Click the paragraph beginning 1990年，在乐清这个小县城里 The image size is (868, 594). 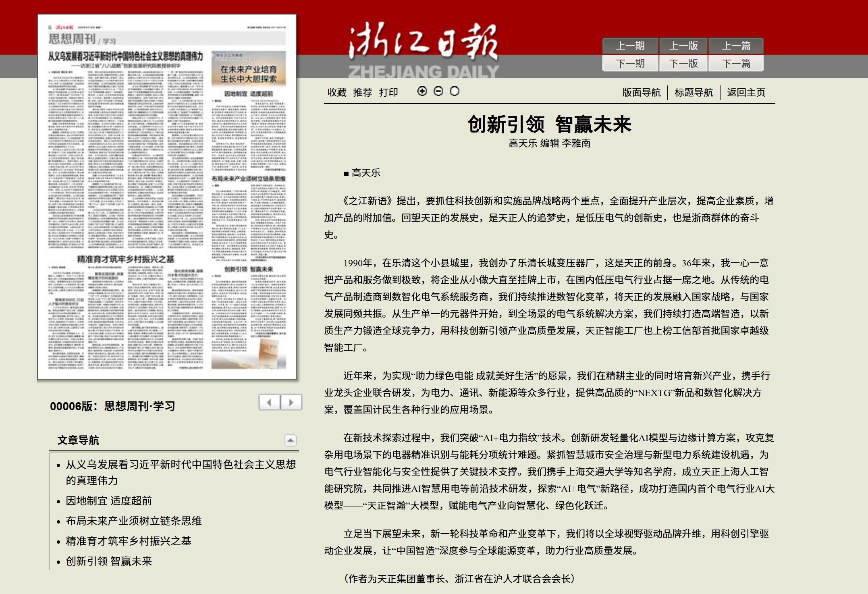point(547,305)
